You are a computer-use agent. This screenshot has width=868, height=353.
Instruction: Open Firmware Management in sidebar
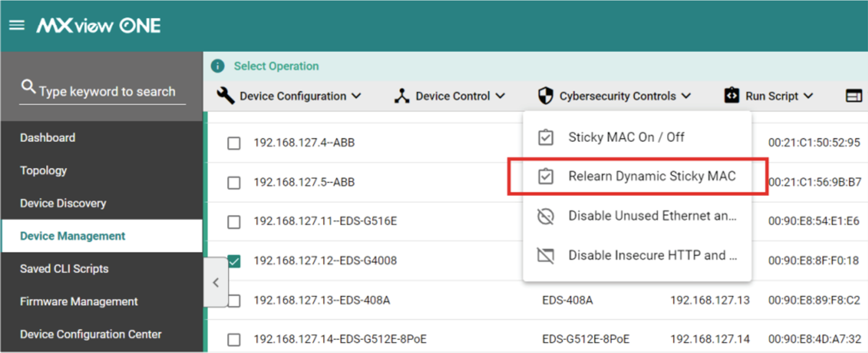102,301
